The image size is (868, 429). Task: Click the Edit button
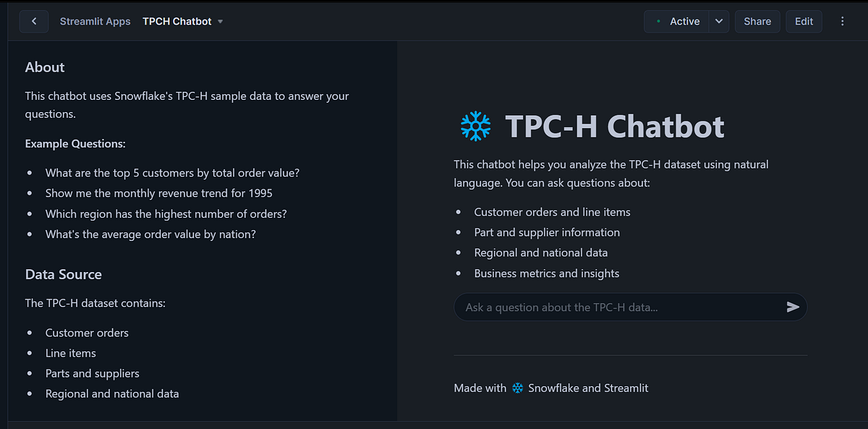tap(804, 21)
